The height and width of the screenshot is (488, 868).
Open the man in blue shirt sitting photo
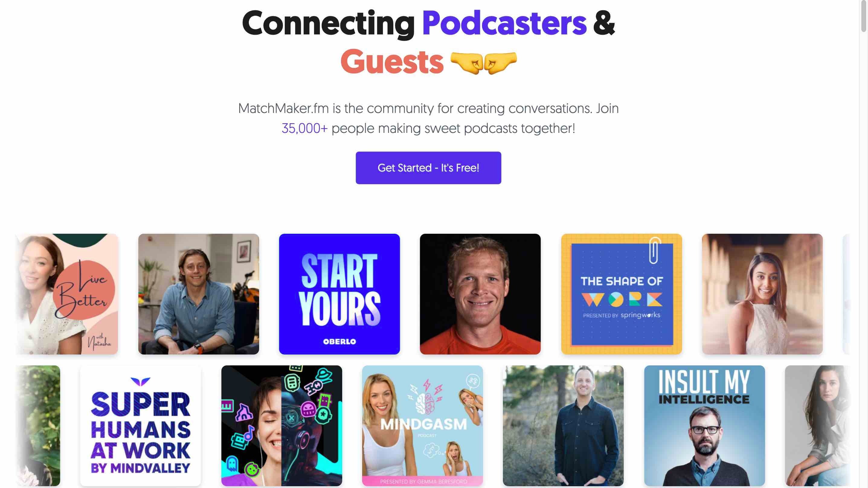tap(198, 294)
